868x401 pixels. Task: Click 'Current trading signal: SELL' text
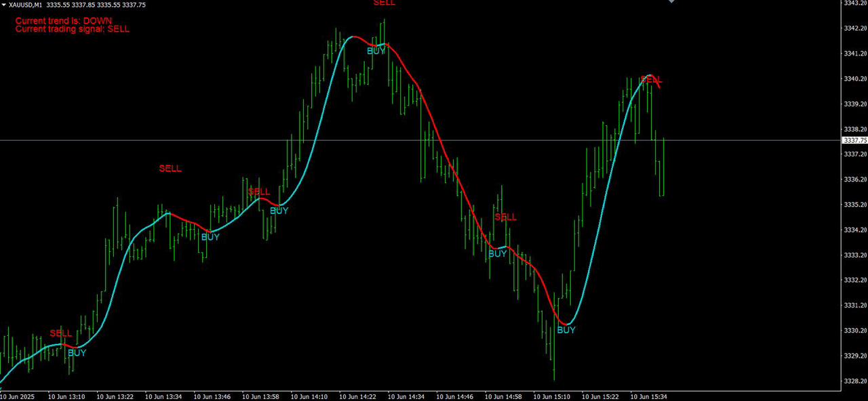click(x=72, y=29)
